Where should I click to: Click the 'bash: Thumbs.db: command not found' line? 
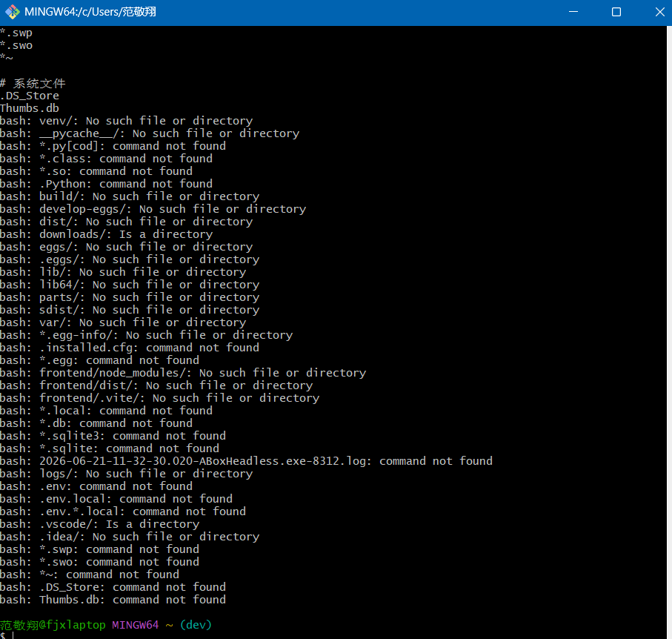[113, 600]
